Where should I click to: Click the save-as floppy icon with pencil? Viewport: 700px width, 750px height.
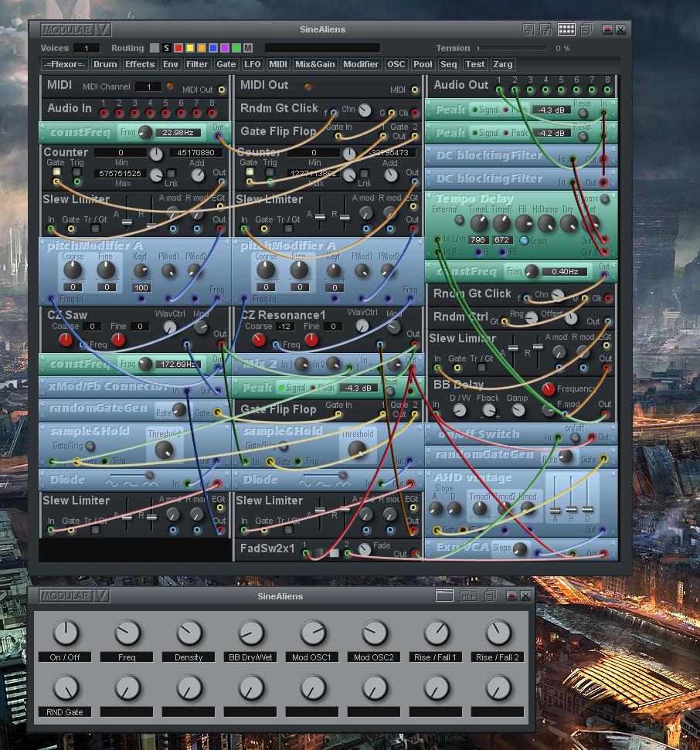click(x=546, y=29)
